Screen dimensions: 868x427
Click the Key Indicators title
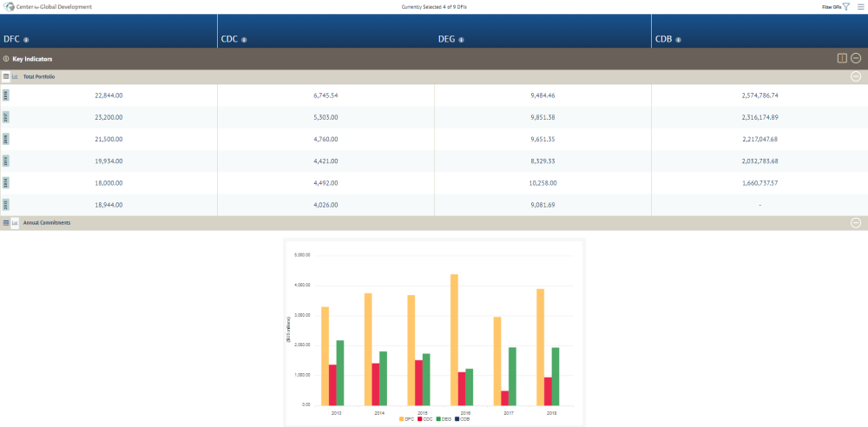pos(32,58)
